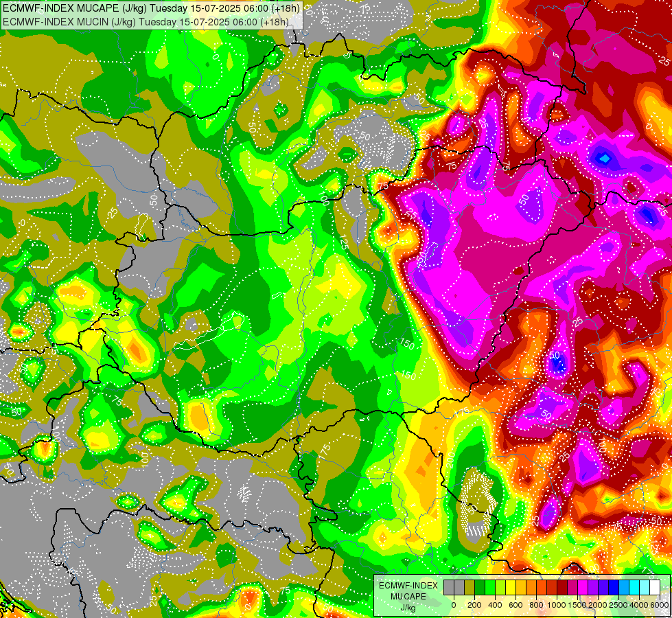Click the legend value 400
672x618 pixels.
495,605
